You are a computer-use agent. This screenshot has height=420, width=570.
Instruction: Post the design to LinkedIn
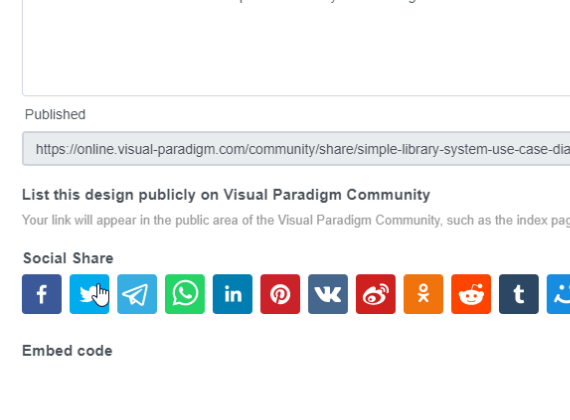(x=232, y=294)
